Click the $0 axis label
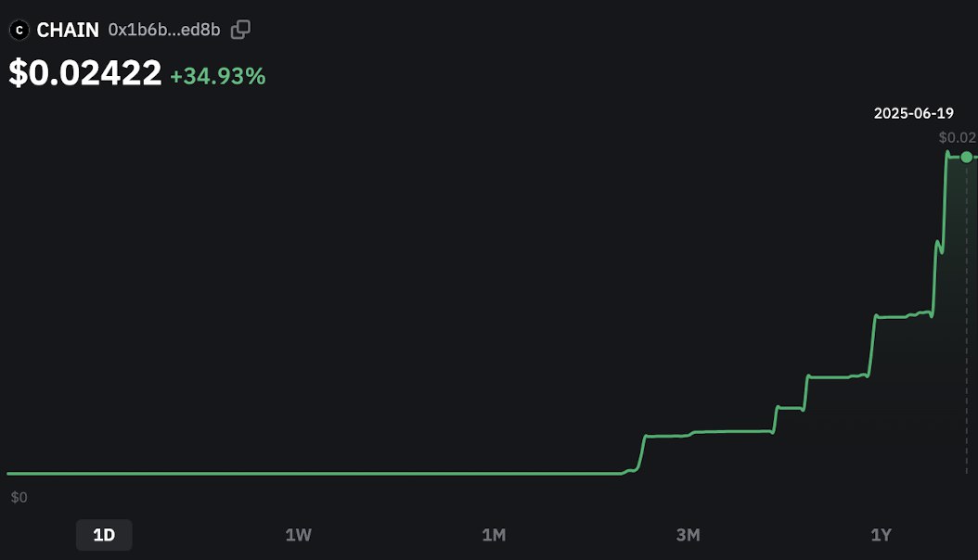 19,497
